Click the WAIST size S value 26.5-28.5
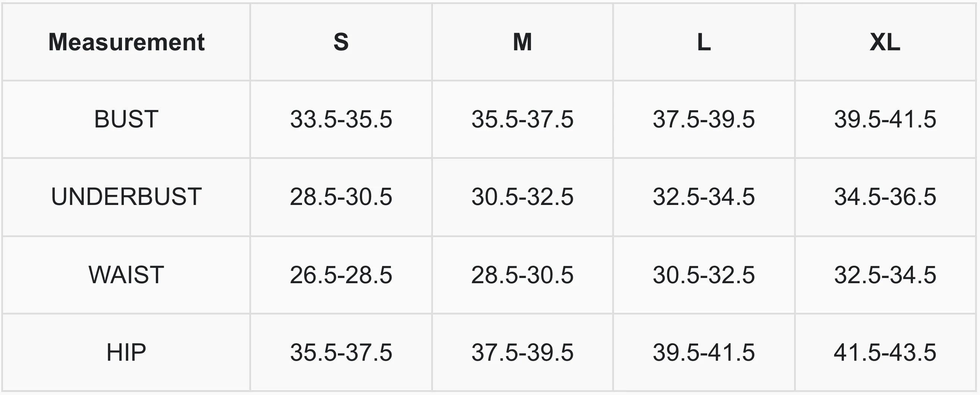 click(341, 275)
